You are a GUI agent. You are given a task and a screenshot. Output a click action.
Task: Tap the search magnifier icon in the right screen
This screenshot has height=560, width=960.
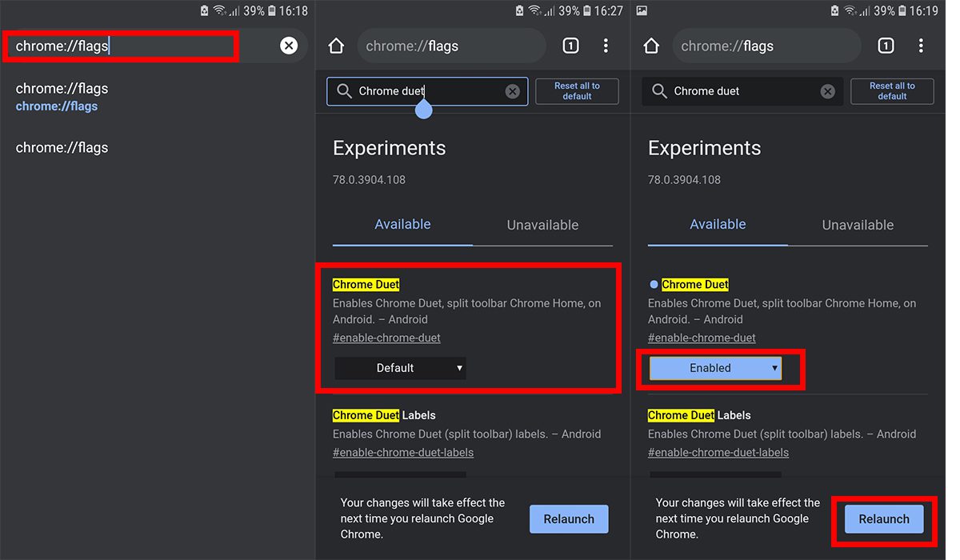tap(659, 91)
